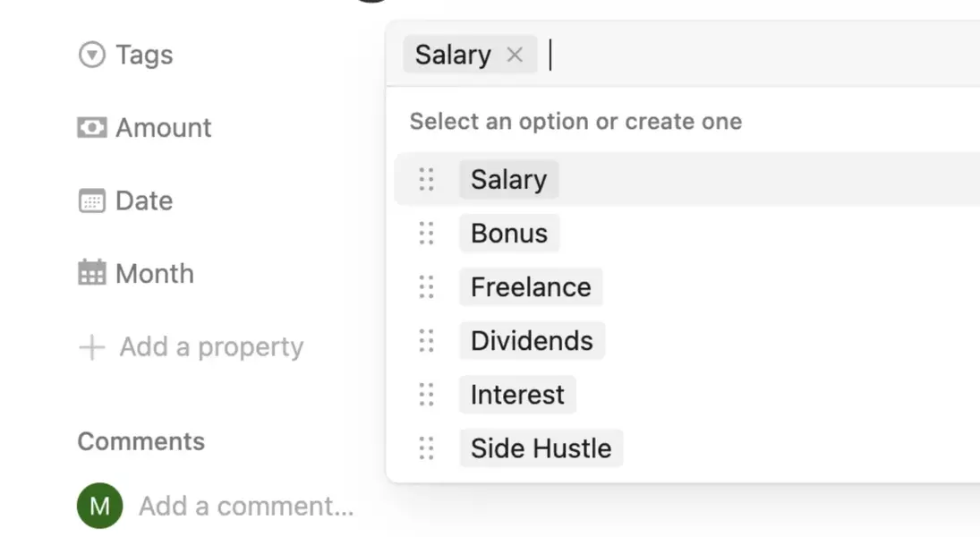
Task: Click the drag handle next to Salary option
Action: (426, 179)
